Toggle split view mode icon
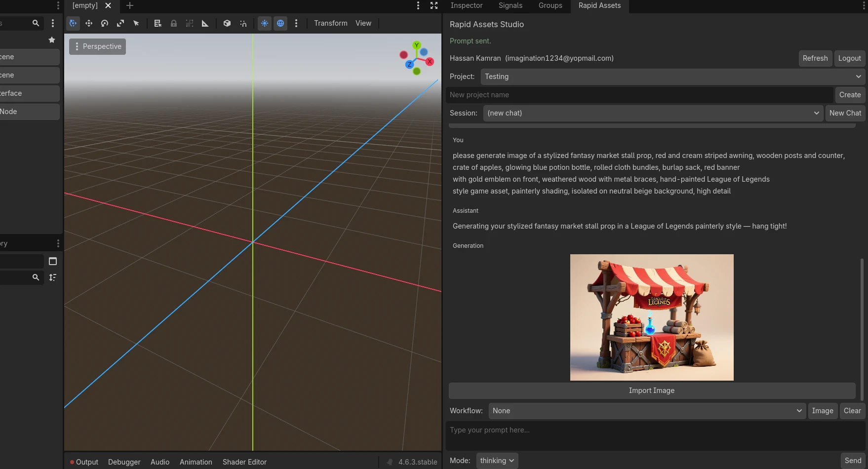The width and height of the screenshot is (868, 469). [53, 261]
